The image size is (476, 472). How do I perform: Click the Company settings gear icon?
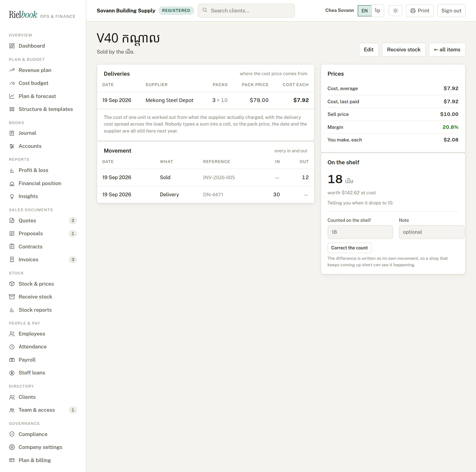coord(12,447)
